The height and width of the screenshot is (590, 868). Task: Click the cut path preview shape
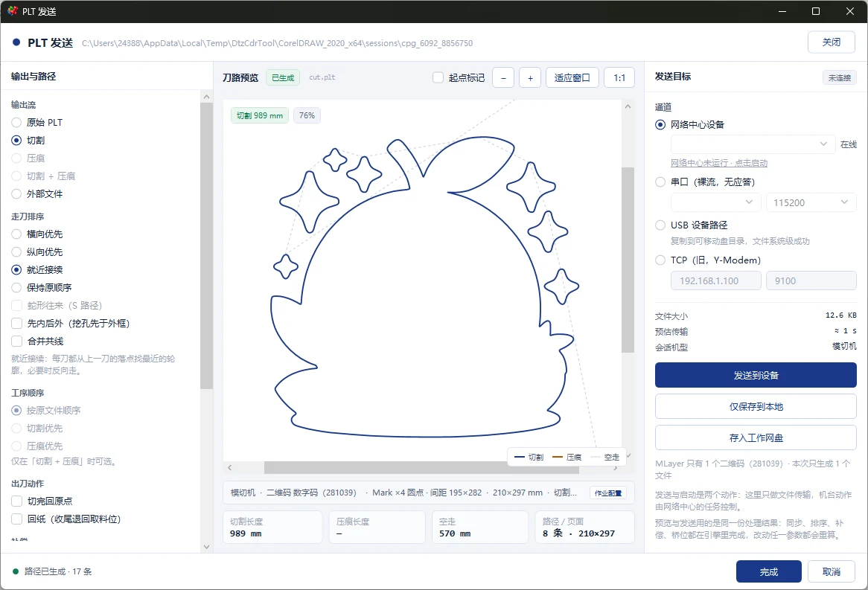[425, 286]
